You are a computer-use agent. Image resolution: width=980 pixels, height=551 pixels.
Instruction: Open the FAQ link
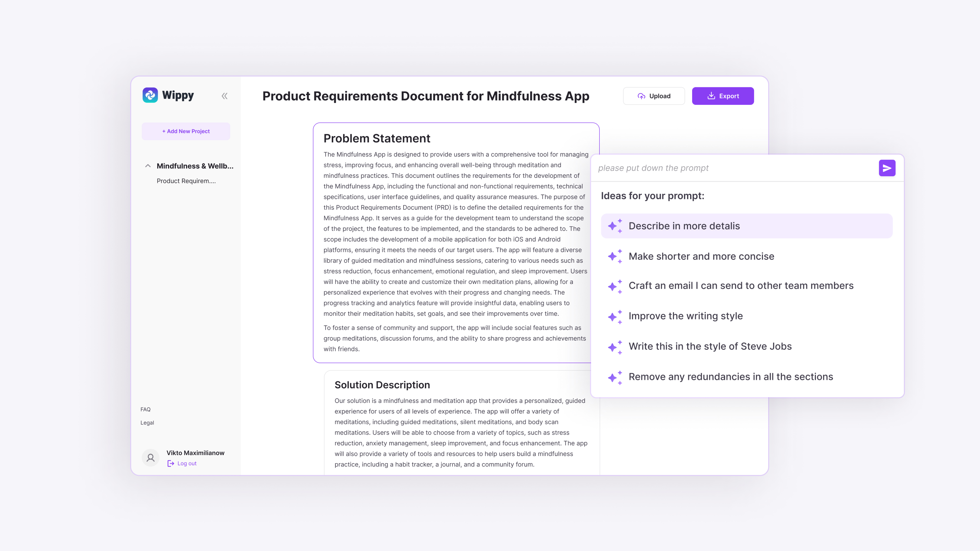[145, 409]
